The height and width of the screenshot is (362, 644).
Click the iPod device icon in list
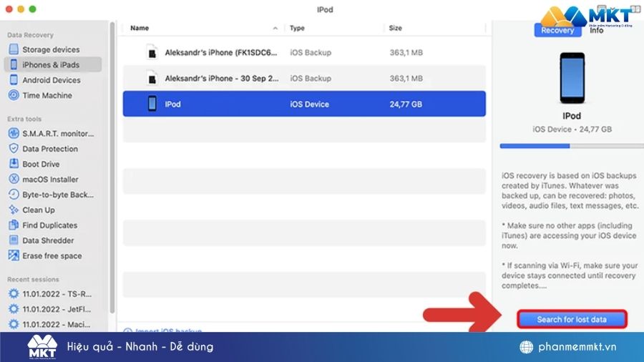click(x=152, y=104)
